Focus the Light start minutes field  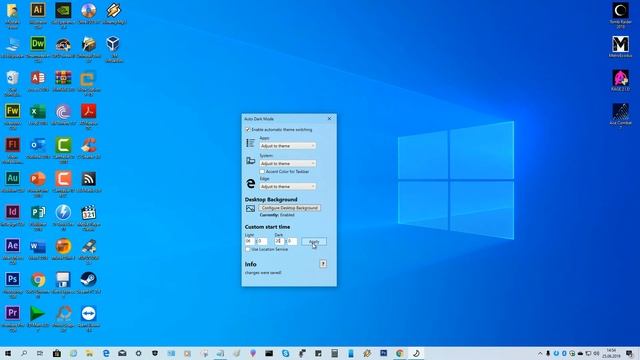262,241
